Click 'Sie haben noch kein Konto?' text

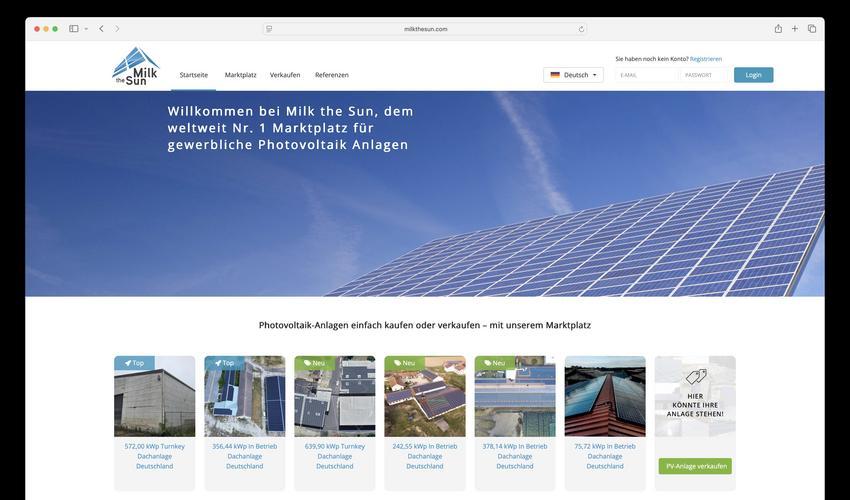652,59
